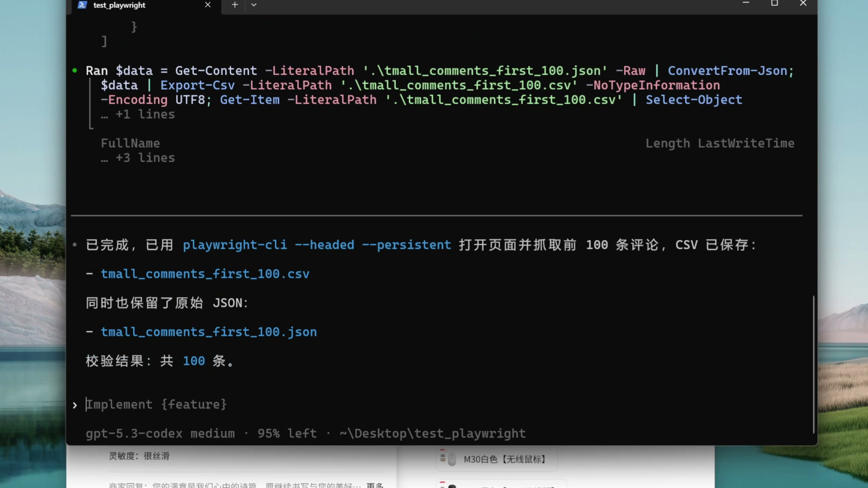Minimize the terminal window
Image resolution: width=868 pixels, height=488 pixels.
click(746, 3)
